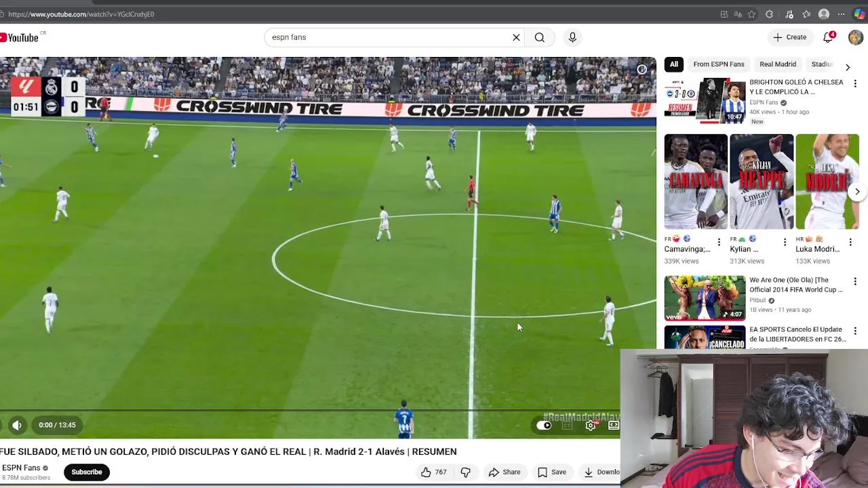The image size is (868, 488).
Task: Open the options menu for EA SPORTS Cancelo video
Action: 855,331
